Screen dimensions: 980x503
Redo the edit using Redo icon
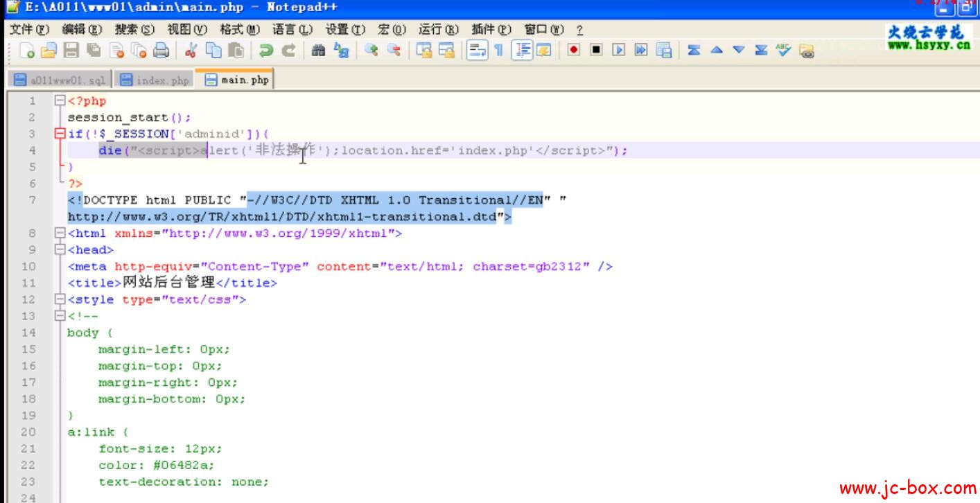pyautogui.click(x=288, y=51)
